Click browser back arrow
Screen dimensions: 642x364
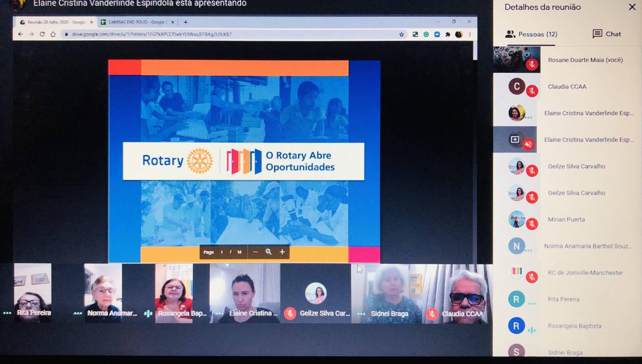tap(21, 34)
